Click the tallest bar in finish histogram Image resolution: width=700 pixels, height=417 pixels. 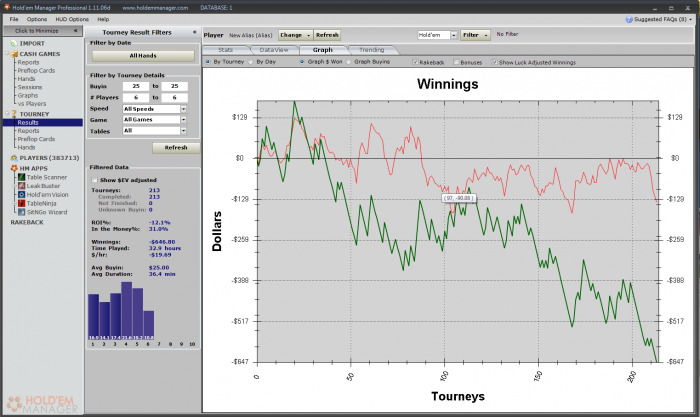[x=127, y=311]
